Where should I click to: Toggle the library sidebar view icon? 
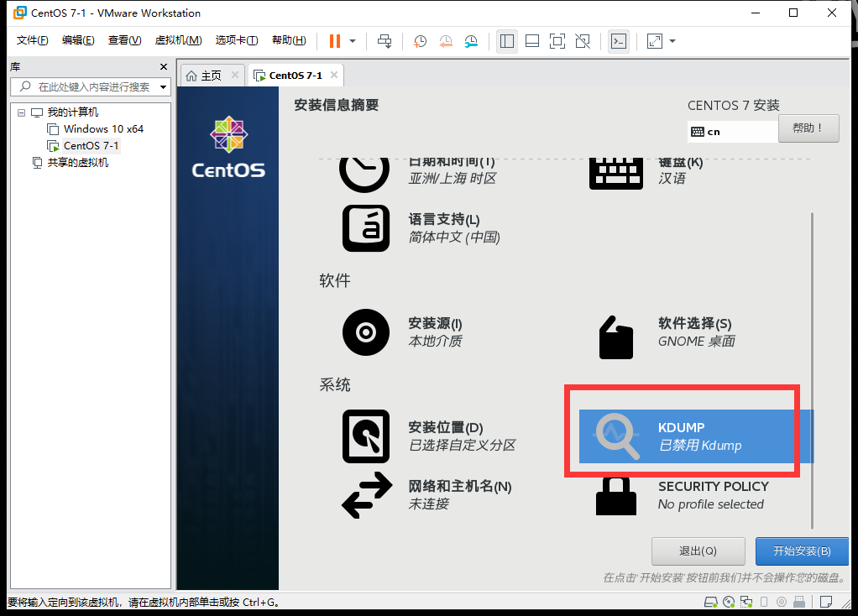coord(507,41)
